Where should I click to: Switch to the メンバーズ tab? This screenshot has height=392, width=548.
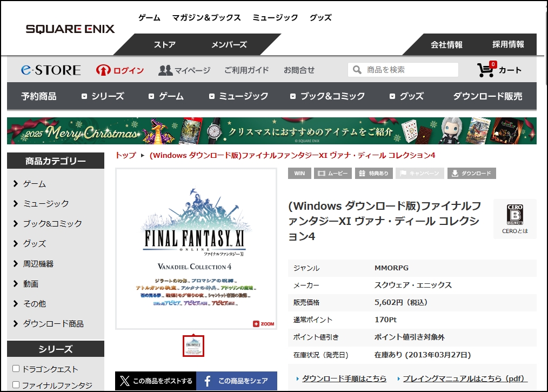[x=229, y=45]
